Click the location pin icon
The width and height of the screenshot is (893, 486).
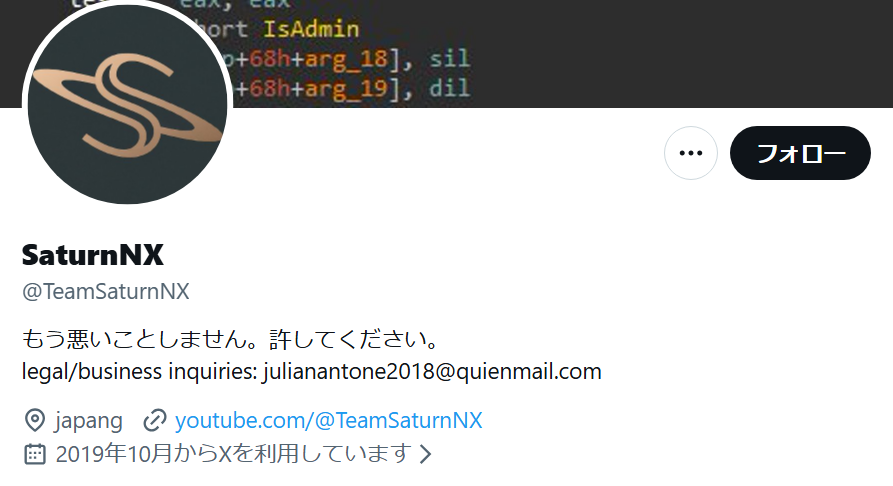(x=35, y=420)
